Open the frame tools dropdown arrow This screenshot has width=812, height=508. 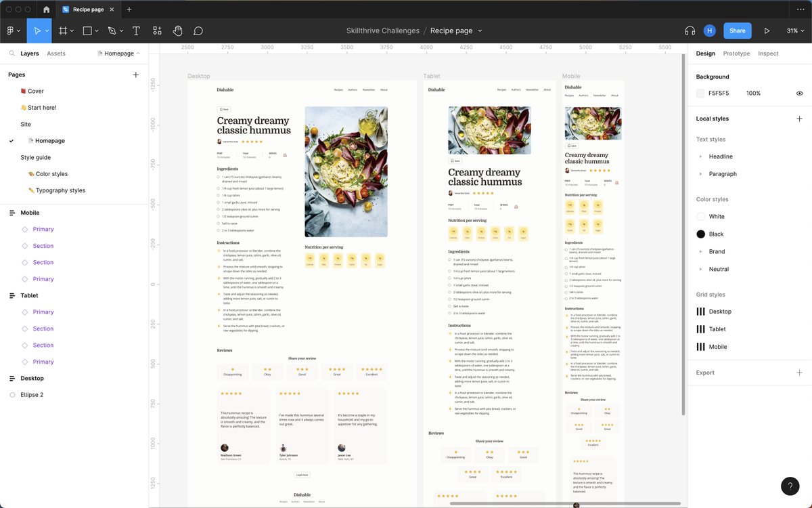(72, 31)
